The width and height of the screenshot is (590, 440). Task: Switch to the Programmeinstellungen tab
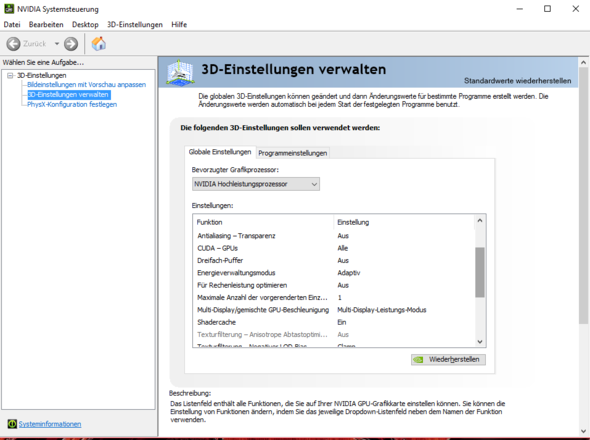pyautogui.click(x=292, y=153)
